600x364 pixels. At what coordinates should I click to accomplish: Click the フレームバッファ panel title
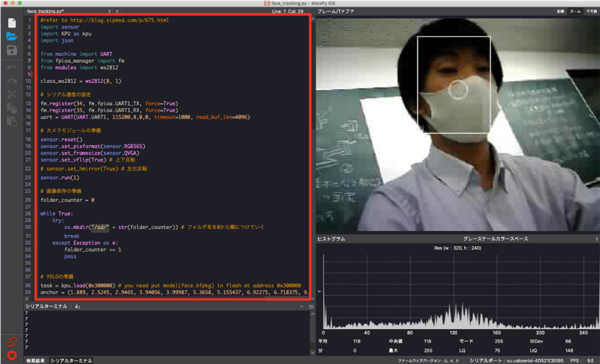pyautogui.click(x=335, y=10)
